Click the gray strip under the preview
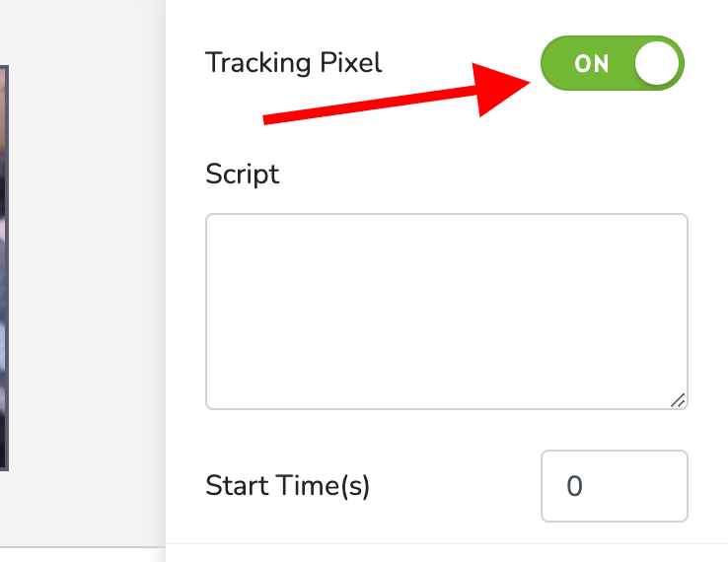The width and height of the screenshot is (728, 562). [x=83, y=554]
